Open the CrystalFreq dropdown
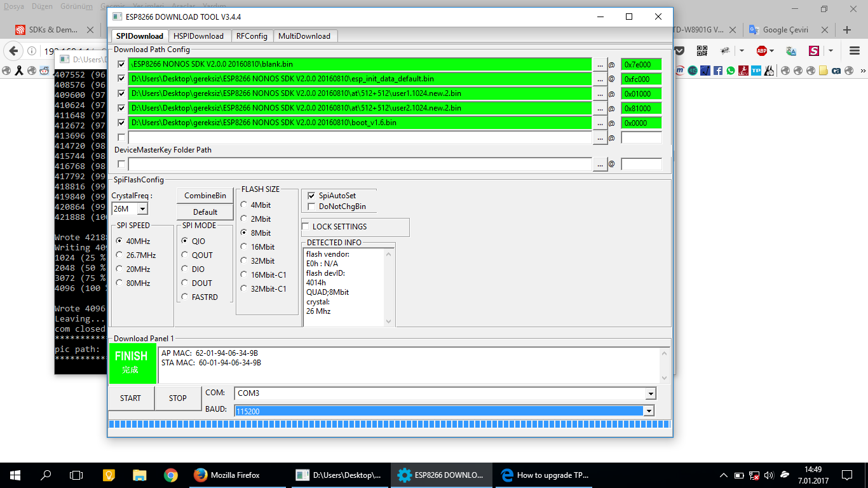This screenshot has height=488, width=868. point(141,208)
